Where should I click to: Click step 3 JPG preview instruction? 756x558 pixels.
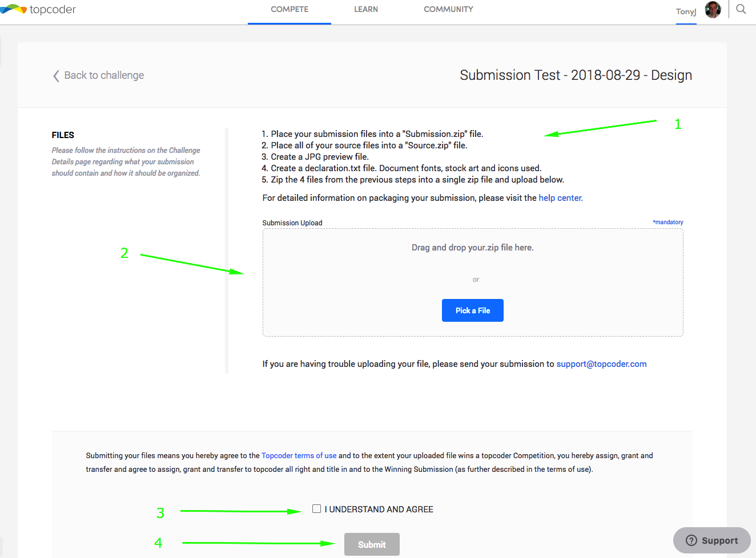(x=315, y=157)
